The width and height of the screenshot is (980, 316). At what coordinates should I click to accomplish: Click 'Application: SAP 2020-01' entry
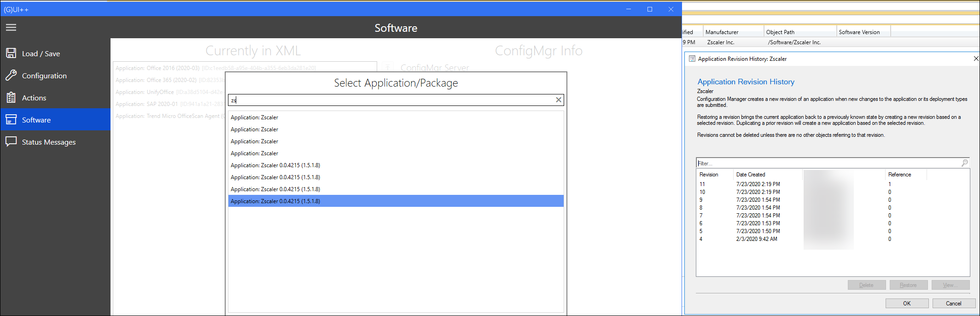tap(170, 104)
